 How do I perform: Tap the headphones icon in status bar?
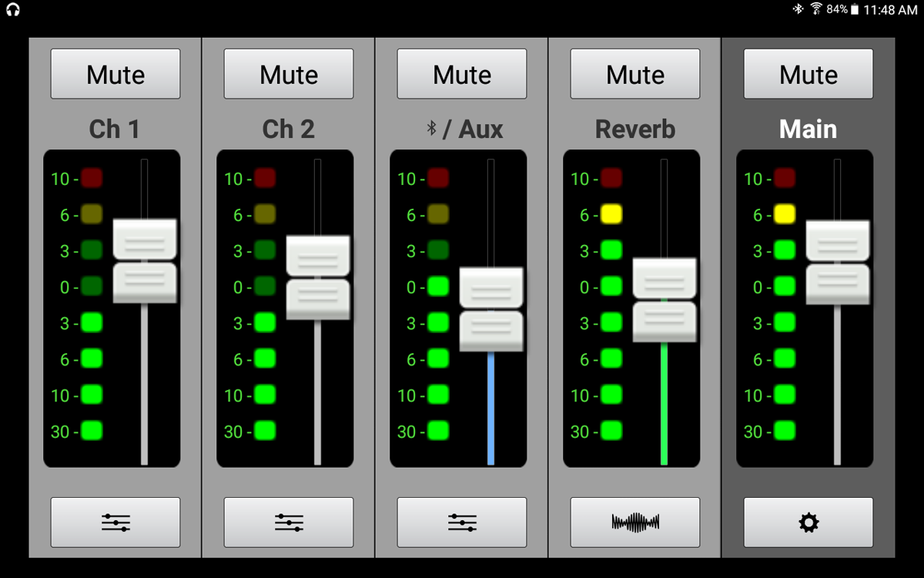13,10
